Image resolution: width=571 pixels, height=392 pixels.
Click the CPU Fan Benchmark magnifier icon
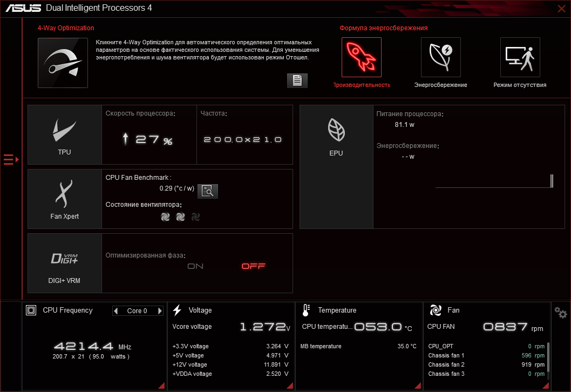point(208,191)
